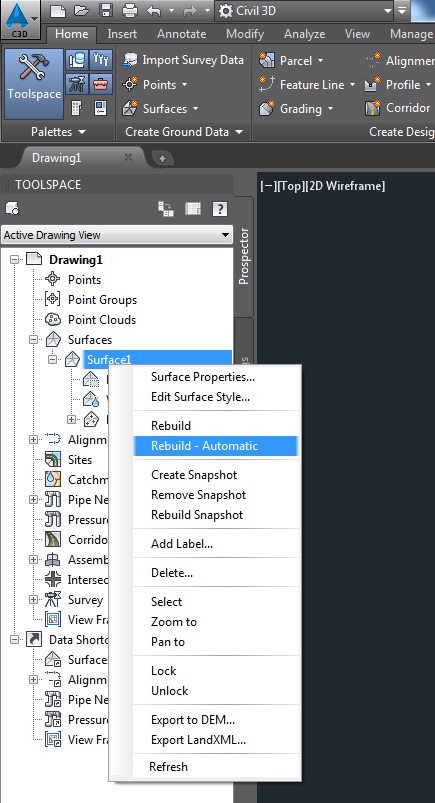Screen dimensions: 435x803
Task: Click the [2D Wireframe] visual style control
Action: click(344, 186)
